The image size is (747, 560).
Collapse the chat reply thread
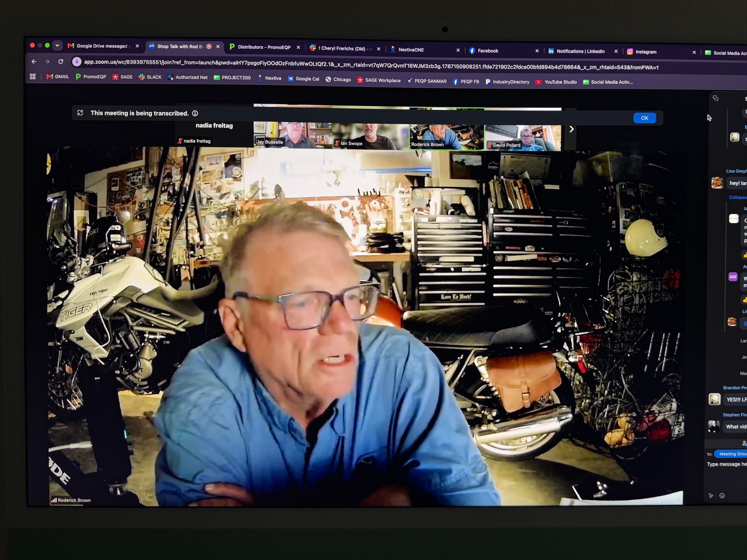[x=738, y=197]
